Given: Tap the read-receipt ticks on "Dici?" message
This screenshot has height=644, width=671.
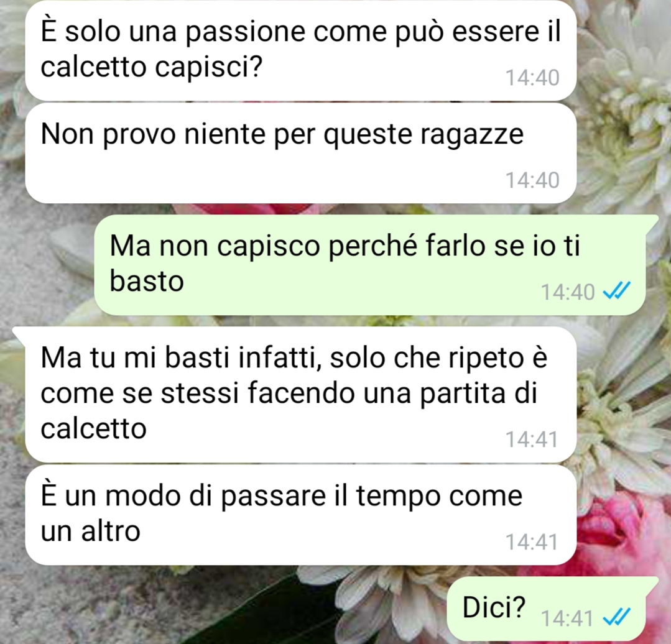Looking at the screenshot, I should tap(616, 617).
